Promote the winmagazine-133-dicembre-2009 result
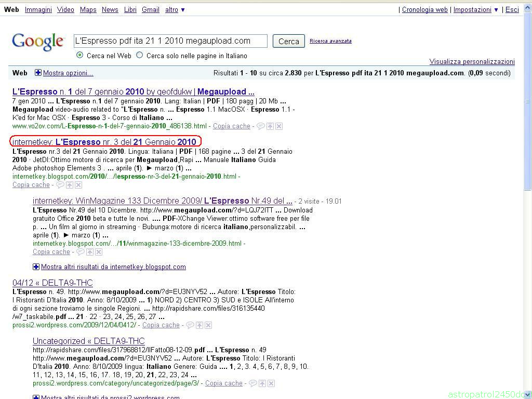This screenshot has width=532, height=399. pyautogui.click(x=90, y=252)
